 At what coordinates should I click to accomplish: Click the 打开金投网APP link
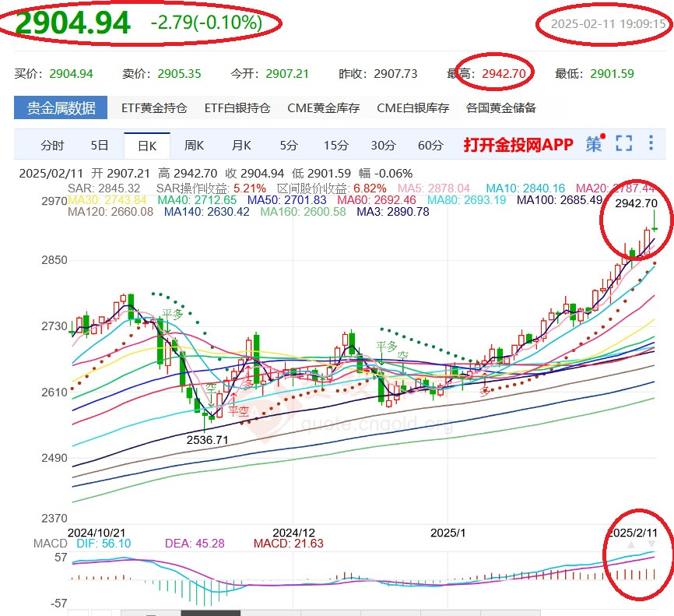(x=518, y=145)
